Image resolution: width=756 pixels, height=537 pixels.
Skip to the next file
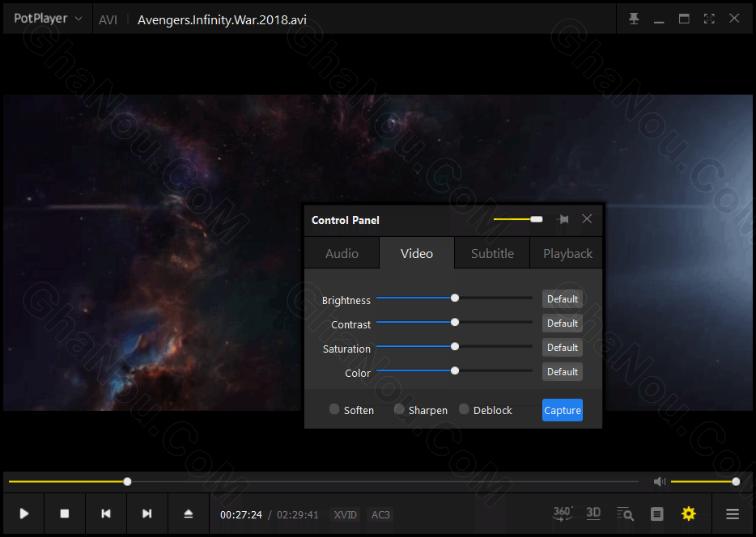pos(147,514)
